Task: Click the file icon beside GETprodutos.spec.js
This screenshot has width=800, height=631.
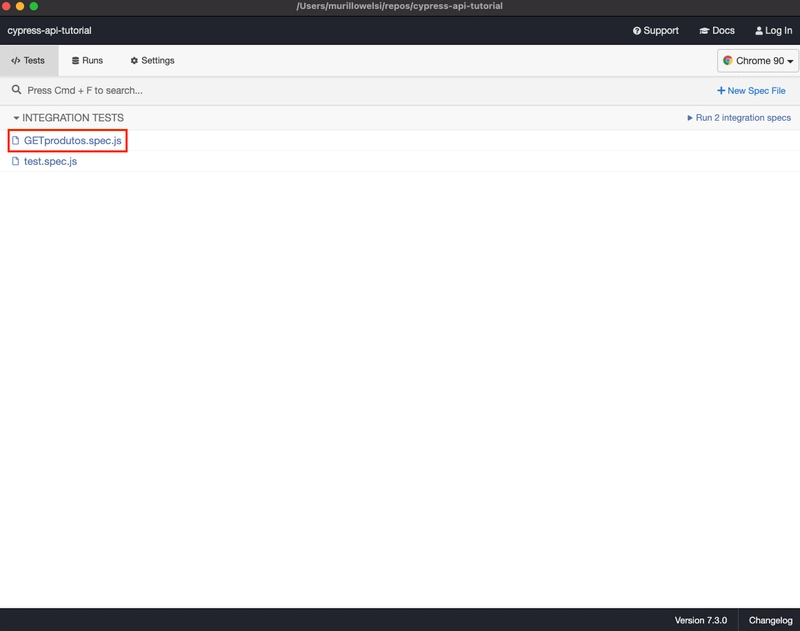Action: tap(15, 140)
